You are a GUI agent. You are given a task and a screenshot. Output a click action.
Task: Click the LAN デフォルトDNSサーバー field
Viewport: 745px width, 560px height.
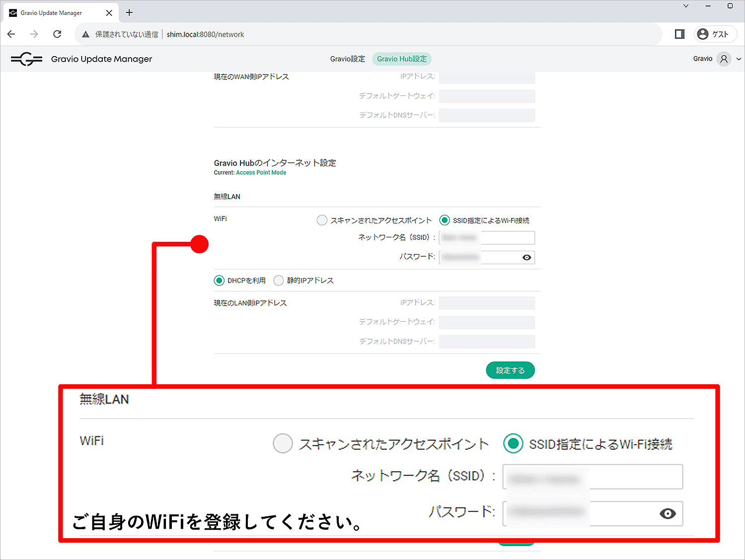tap(487, 342)
